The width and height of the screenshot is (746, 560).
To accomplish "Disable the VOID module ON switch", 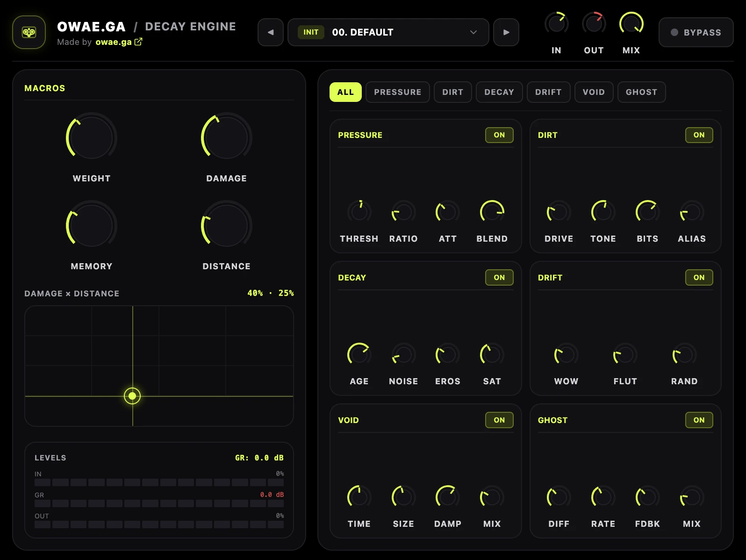I will [499, 420].
